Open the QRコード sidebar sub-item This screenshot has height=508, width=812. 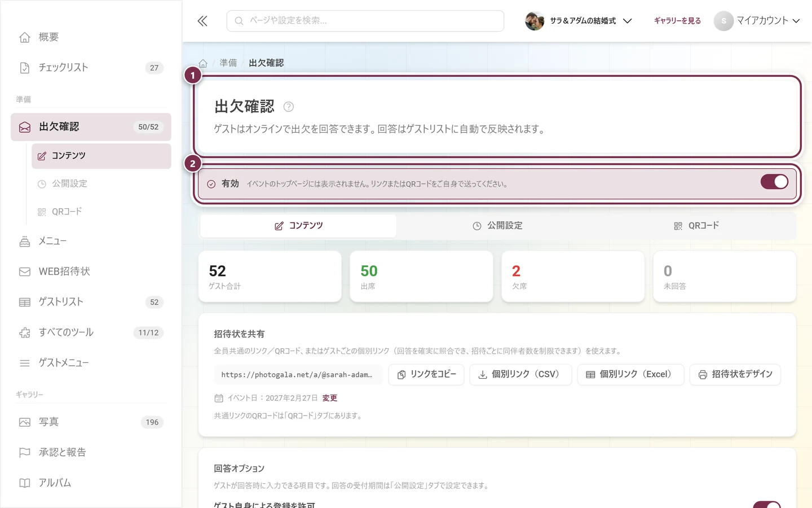coord(101,212)
